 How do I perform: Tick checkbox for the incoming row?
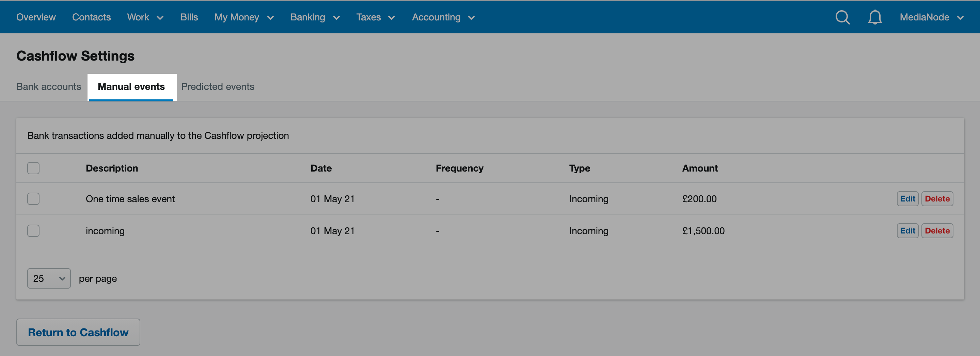[33, 230]
